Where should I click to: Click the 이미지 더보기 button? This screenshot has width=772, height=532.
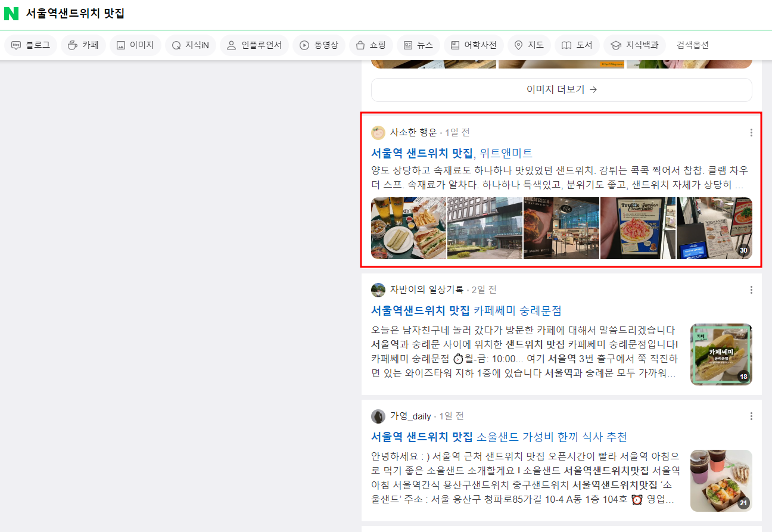click(x=561, y=90)
